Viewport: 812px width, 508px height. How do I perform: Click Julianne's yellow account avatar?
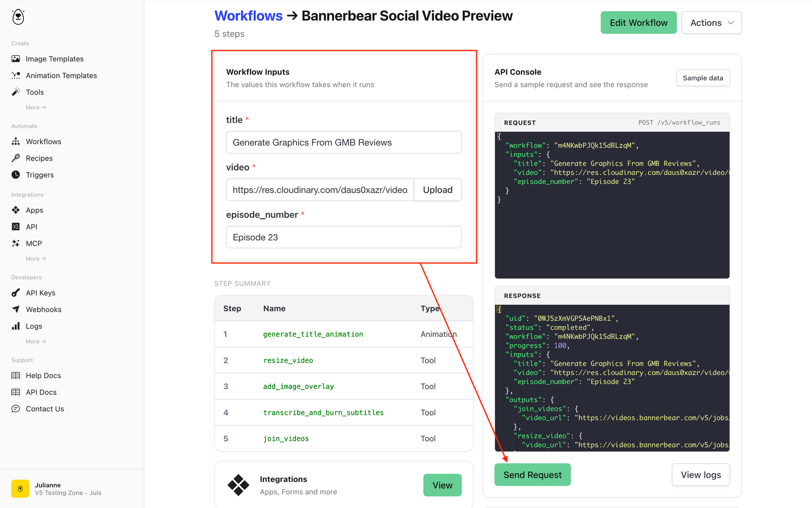click(x=20, y=488)
